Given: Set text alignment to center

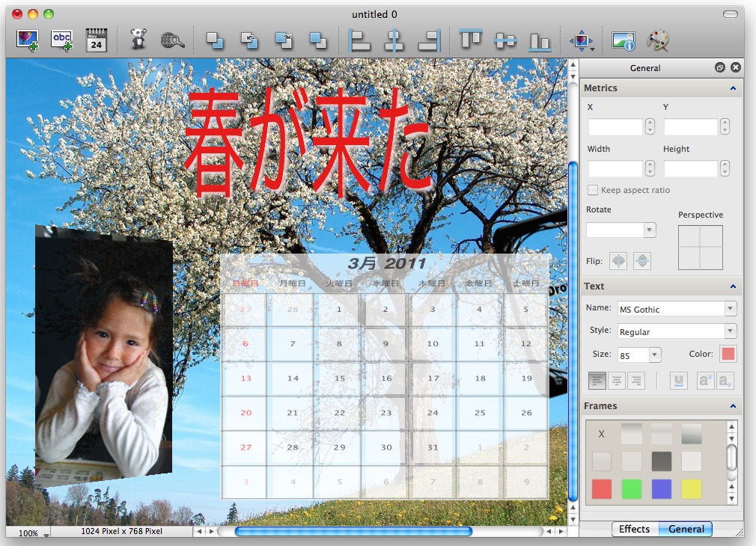Looking at the screenshot, I should [617, 381].
